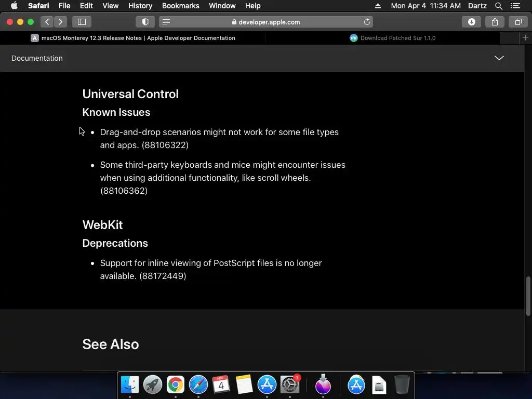Show the Downloads list
The height and width of the screenshot is (399, 532).
pos(471,22)
